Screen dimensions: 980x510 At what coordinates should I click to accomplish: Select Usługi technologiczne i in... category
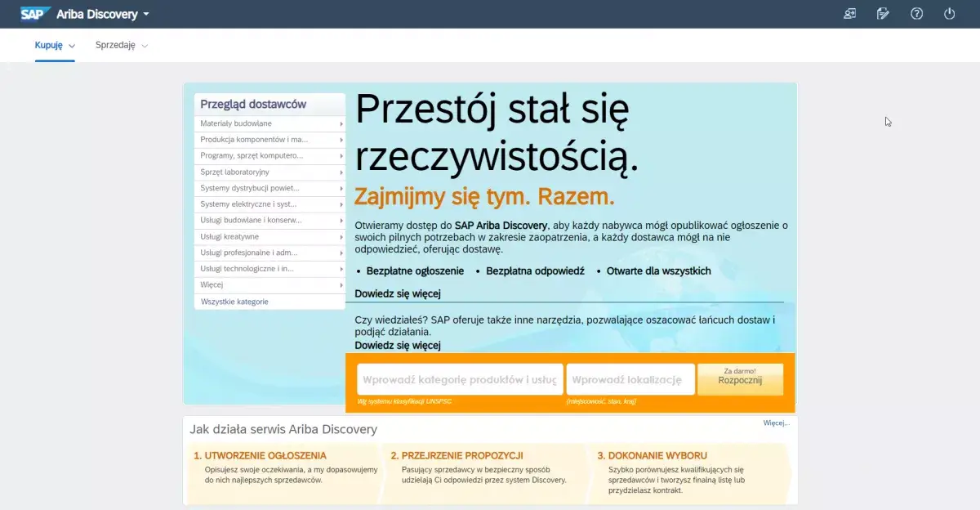point(269,268)
